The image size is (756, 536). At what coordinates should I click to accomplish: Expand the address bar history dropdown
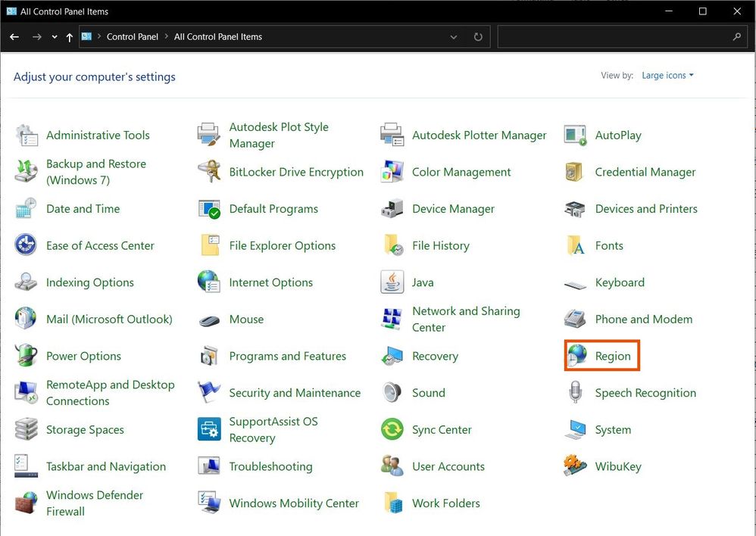coord(453,36)
